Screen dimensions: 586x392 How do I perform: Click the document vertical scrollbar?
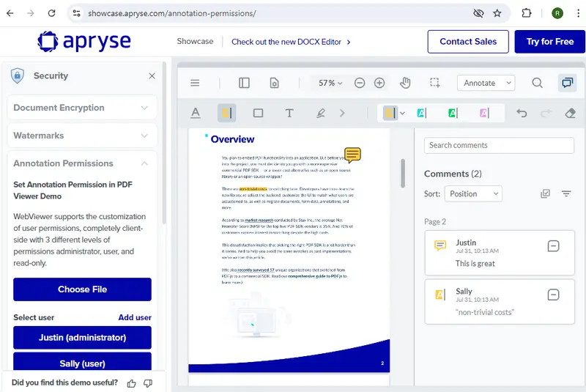[x=403, y=174]
